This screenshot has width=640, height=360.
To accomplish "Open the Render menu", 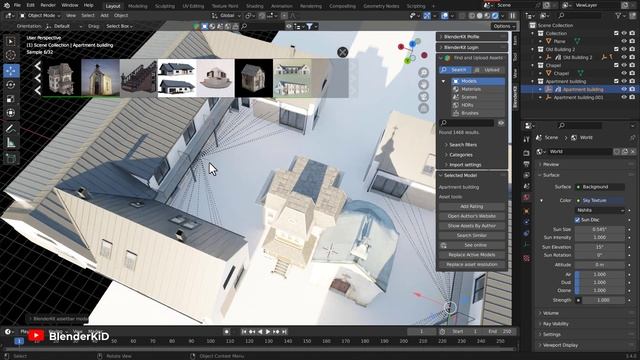I will [x=48, y=5].
